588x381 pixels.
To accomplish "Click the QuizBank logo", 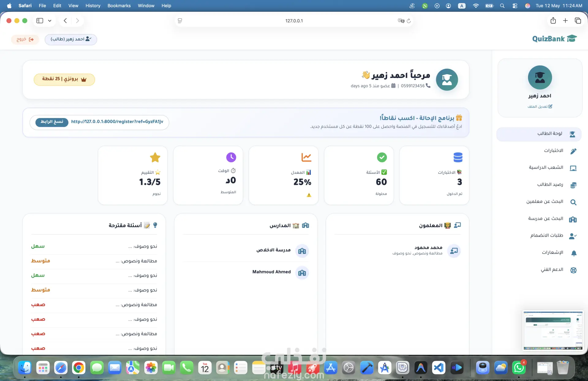I will click(554, 39).
